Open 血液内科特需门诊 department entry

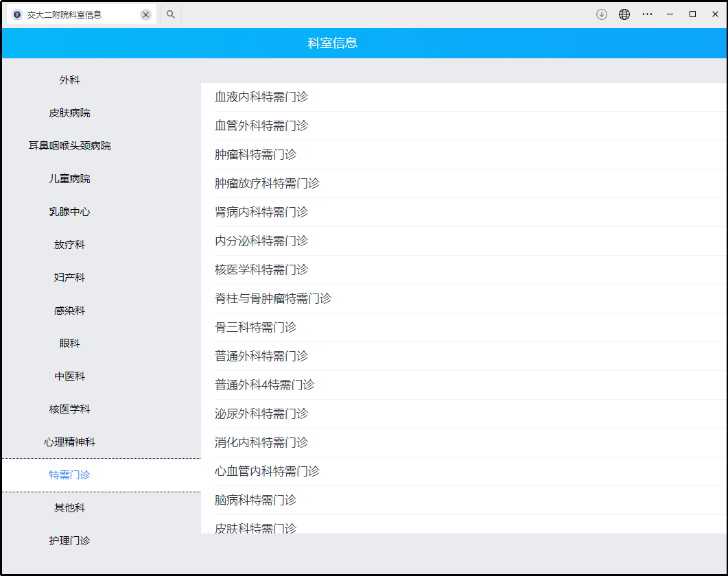[x=261, y=97]
